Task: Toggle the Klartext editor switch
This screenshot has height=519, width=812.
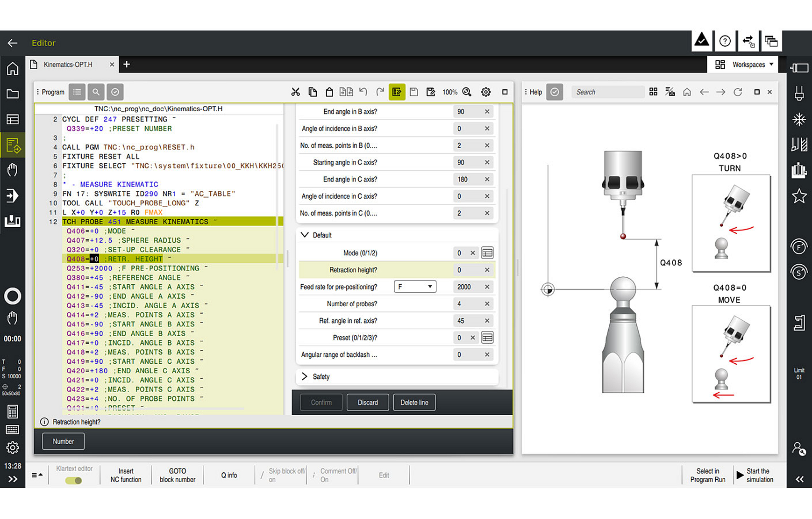Action: point(74,480)
